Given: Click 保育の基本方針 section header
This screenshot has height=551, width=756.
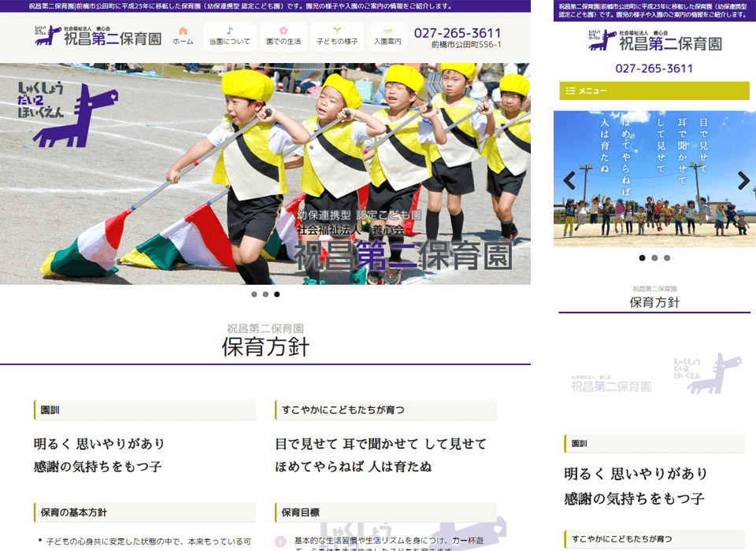Looking at the screenshot, I should pos(145,512).
